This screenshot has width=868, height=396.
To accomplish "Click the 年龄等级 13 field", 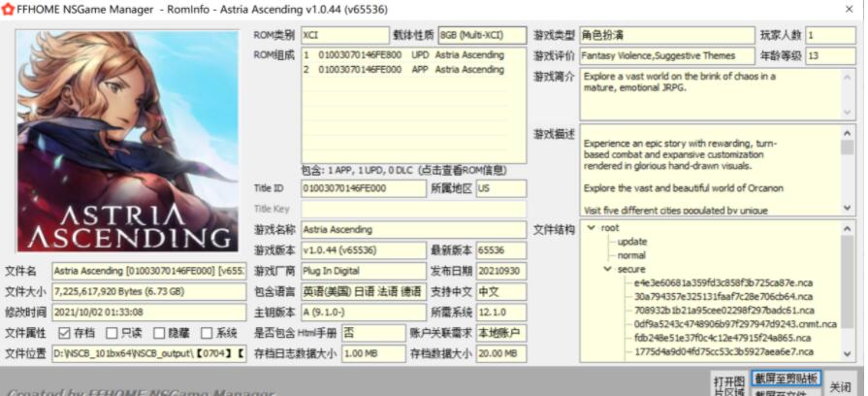I will tap(830, 55).
